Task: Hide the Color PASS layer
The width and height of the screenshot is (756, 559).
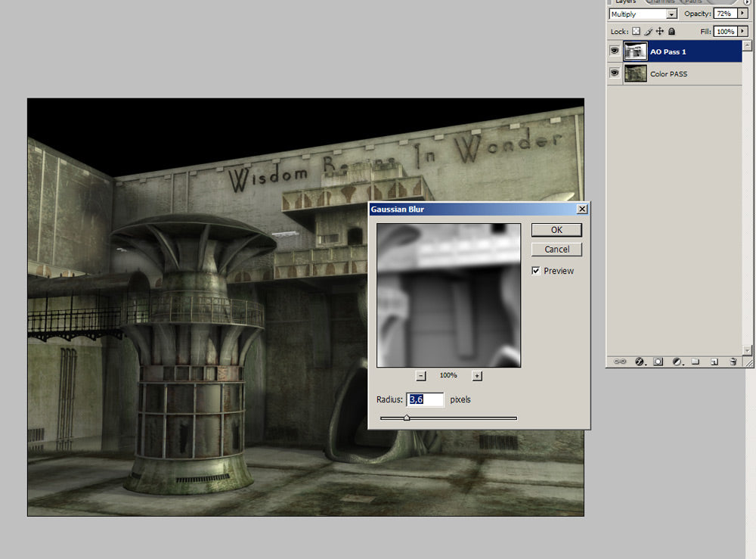Action: [615, 73]
